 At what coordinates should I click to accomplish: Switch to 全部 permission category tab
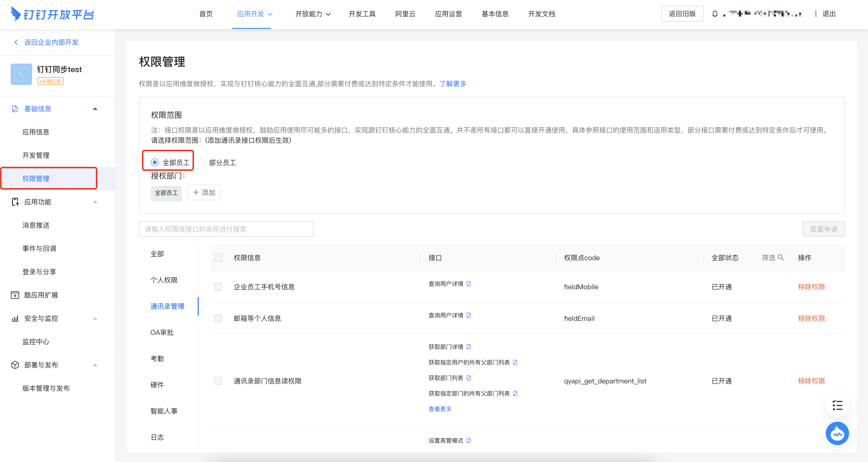157,254
